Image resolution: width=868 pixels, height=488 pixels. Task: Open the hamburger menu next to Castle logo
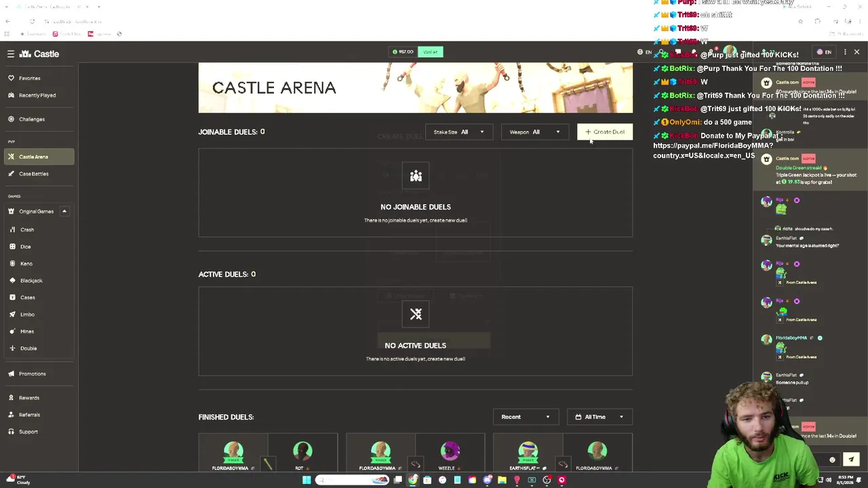[11, 54]
